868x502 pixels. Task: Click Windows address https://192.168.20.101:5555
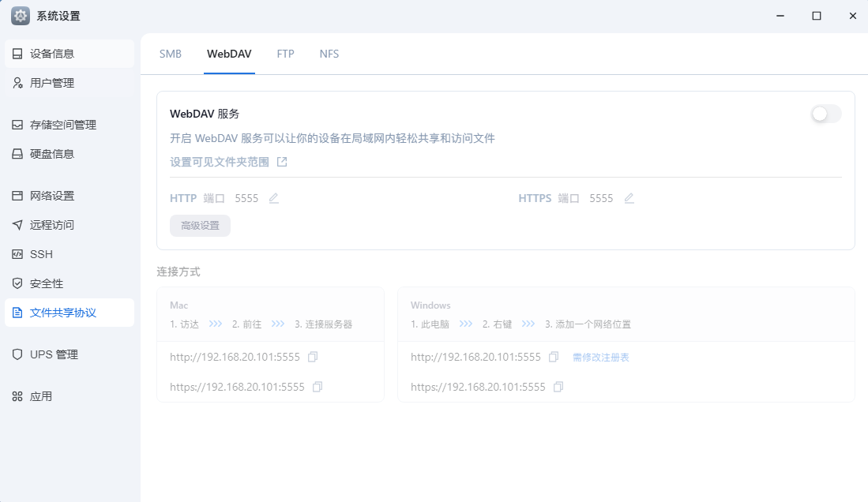tap(478, 387)
